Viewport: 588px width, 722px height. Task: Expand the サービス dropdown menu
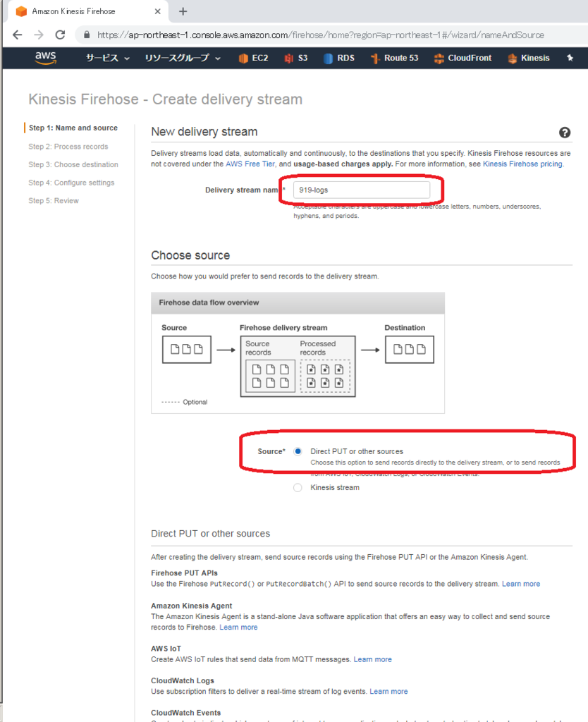[x=107, y=58]
